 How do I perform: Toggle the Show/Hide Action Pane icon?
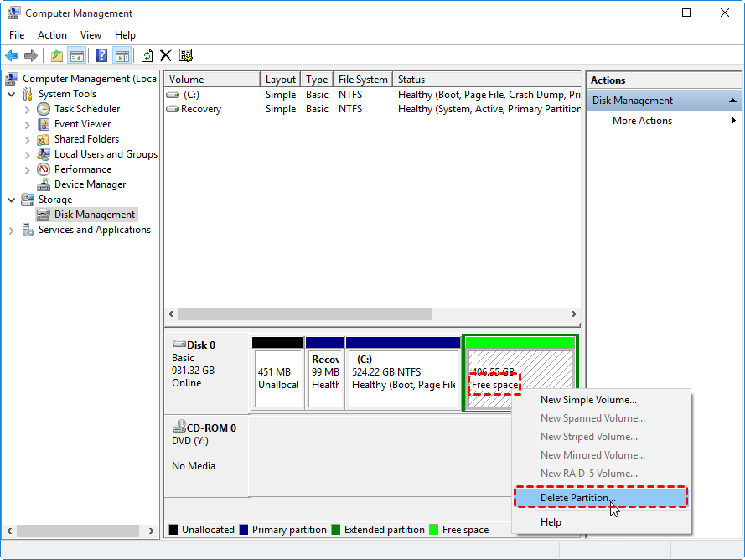(x=122, y=55)
